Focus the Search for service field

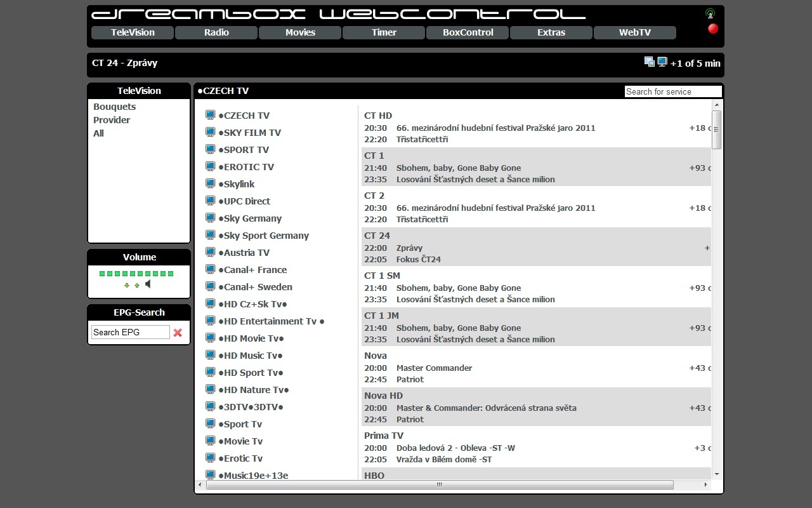click(x=673, y=91)
